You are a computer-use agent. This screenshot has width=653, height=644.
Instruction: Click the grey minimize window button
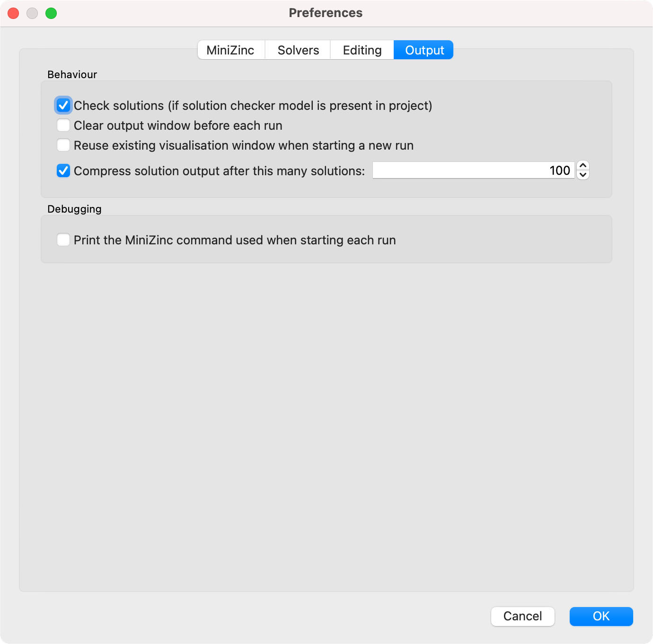(32, 13)
